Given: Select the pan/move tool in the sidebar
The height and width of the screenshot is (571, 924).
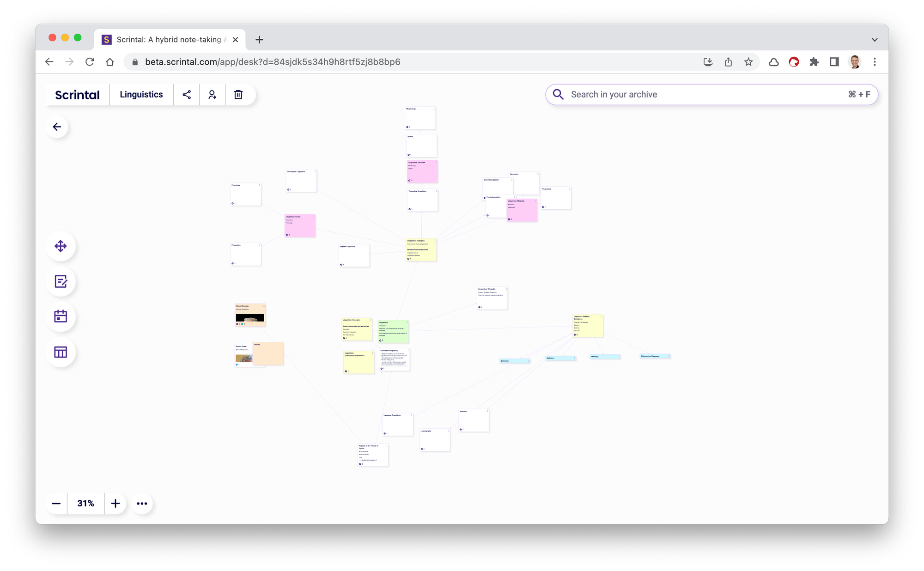Looking at the screenshot, I should pos(61,246).
